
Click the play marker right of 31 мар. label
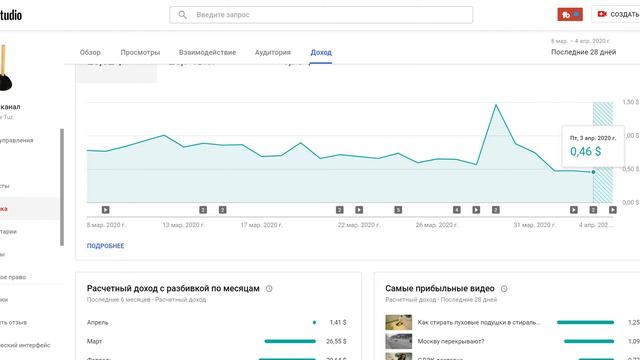pyautogui.click(x=574, y=210)
